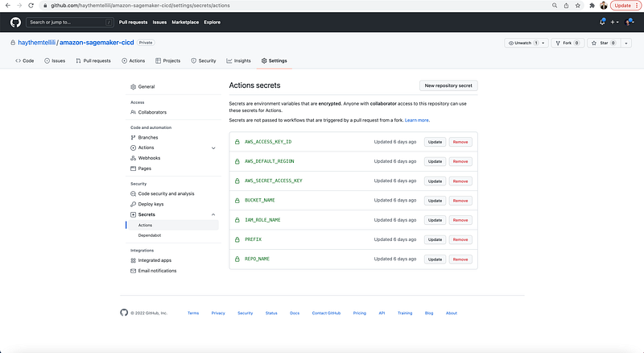This screenshot has height=353, width=644.
Task: Open the notifications bell icon
Action: tap(602, 23)
